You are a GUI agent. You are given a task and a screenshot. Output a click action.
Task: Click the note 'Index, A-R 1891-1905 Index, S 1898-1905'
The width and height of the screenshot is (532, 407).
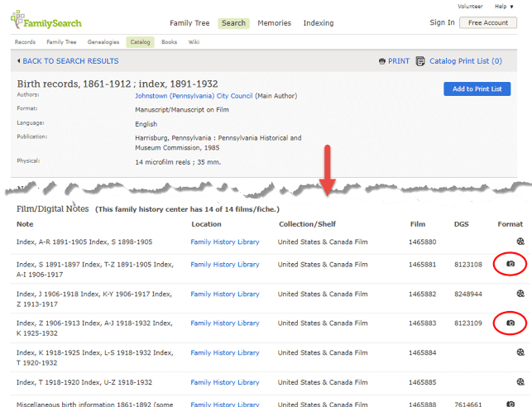pos(84,242)
